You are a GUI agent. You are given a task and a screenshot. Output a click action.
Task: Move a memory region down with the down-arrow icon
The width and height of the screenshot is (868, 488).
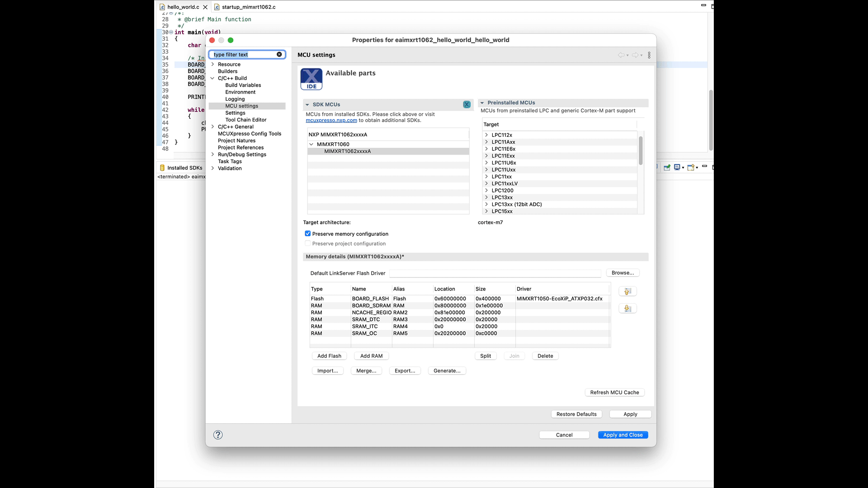point(628,308)
